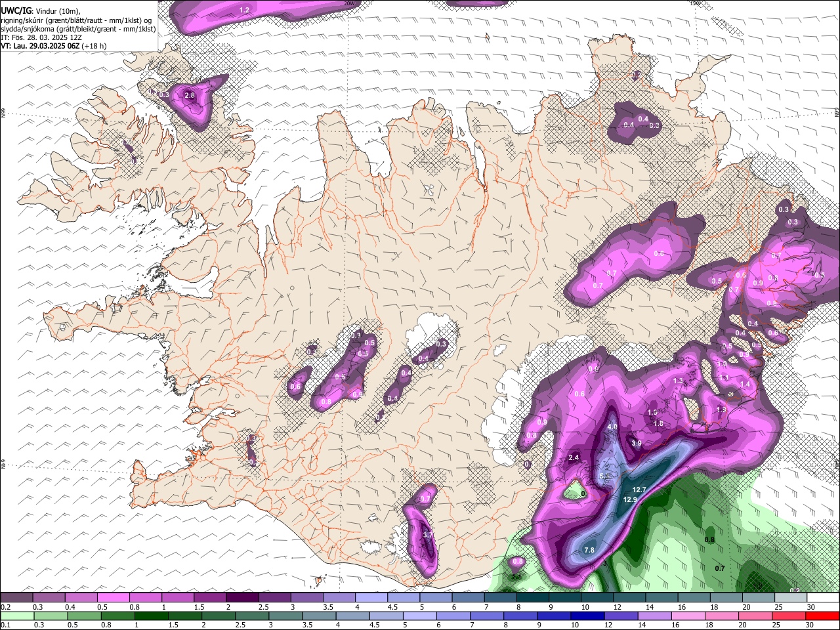Click the 12.7 precipitation value on the map

(x=639, y=490)
